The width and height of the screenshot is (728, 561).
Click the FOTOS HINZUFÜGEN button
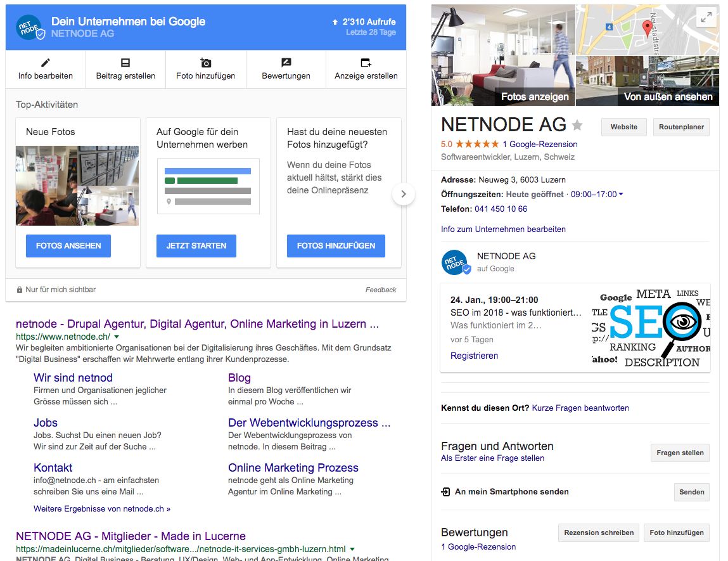(x=336, y=246)
